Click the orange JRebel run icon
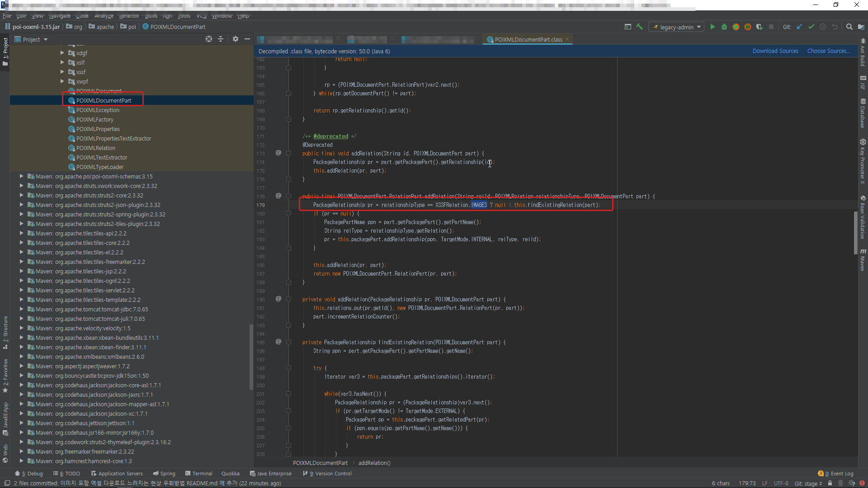This screenshot has height=488, width=868. [x=736, y=27]
